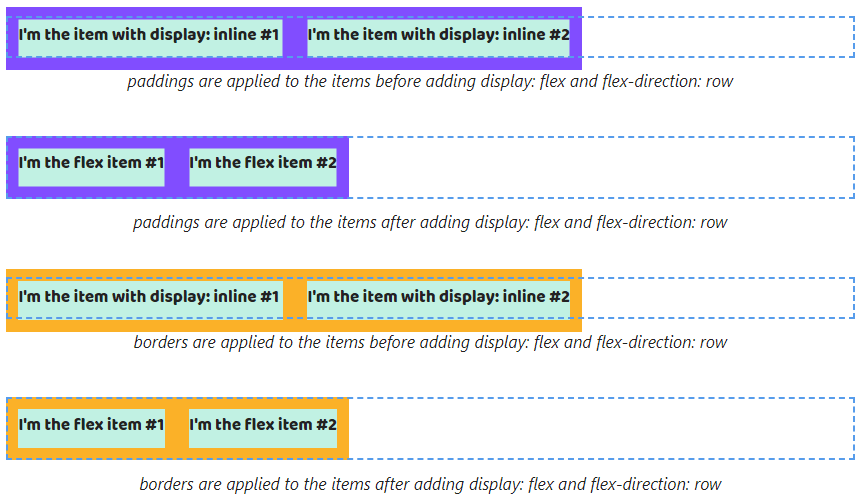Click empty dashed area right of orange inline items
862x502 pixels.
(717, 298)
